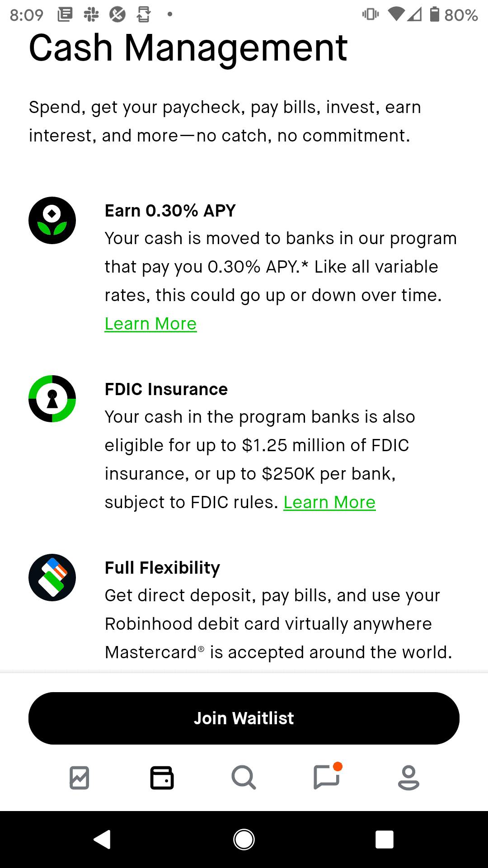Click the debit cards Full Flexibility icon

(52, 577)
